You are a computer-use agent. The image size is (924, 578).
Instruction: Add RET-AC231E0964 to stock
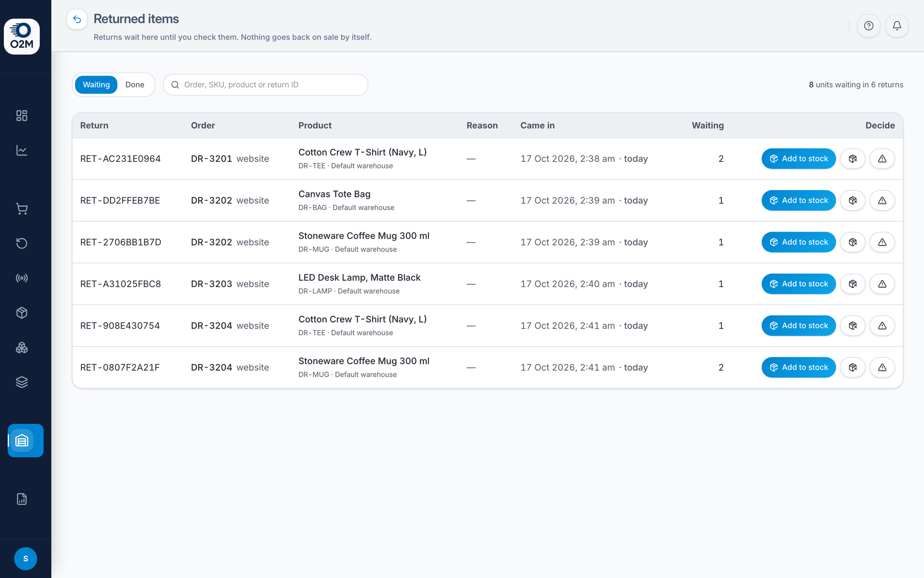coord(798,159)
